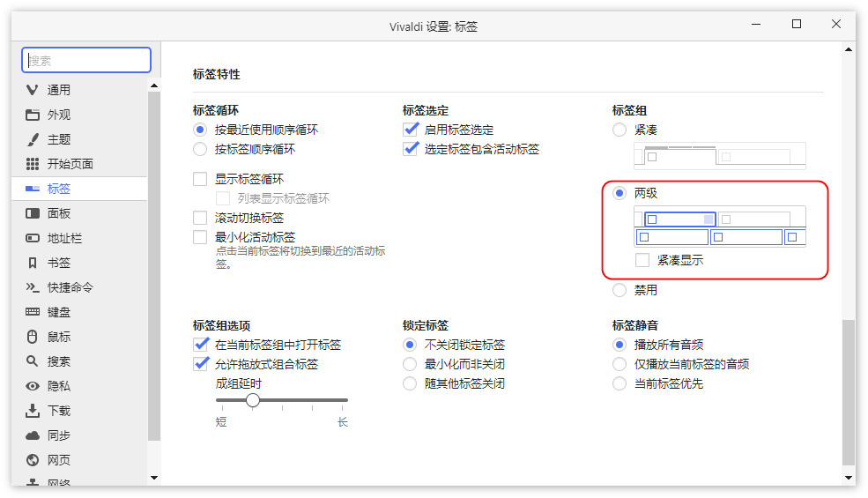
Task: Select 随其他标签关闭 radio button
Action: 410,383
